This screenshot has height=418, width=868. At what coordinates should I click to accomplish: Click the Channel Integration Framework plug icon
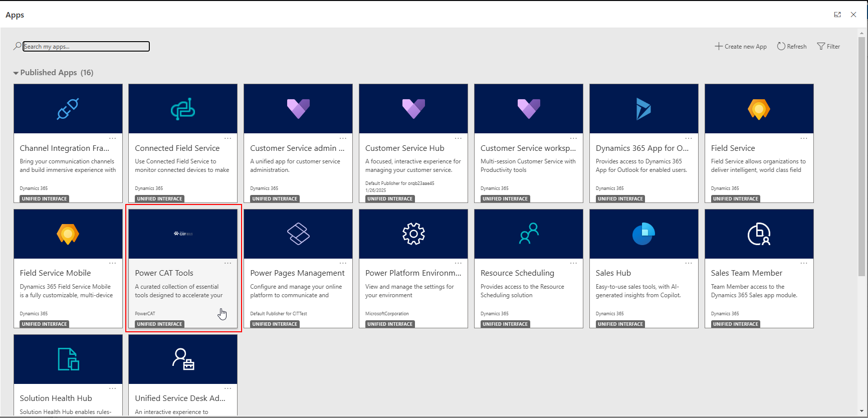tap(68, 109)
